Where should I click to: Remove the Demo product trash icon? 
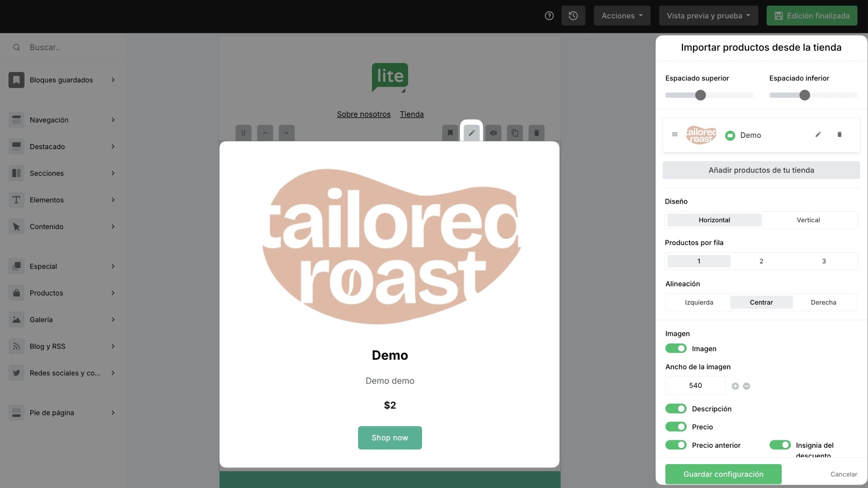pos(839,134)
